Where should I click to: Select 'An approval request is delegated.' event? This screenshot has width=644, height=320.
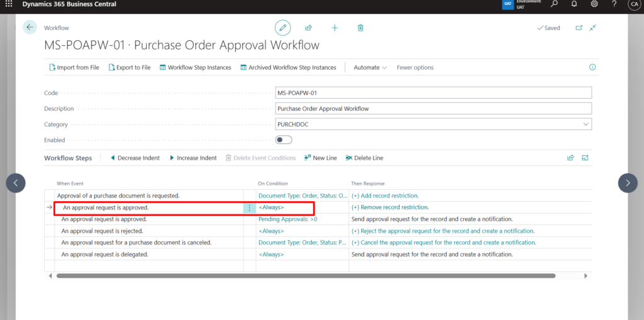(x=105, y=254)
